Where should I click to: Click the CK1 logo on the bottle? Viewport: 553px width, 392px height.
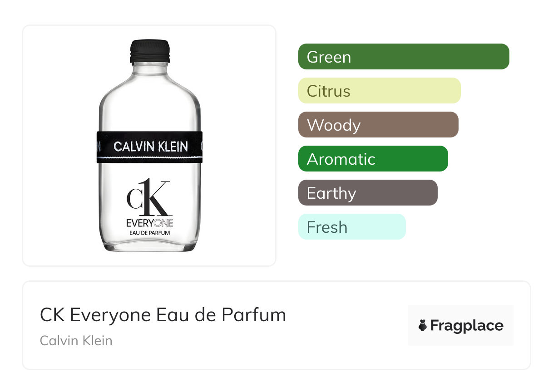click(148, 198)
